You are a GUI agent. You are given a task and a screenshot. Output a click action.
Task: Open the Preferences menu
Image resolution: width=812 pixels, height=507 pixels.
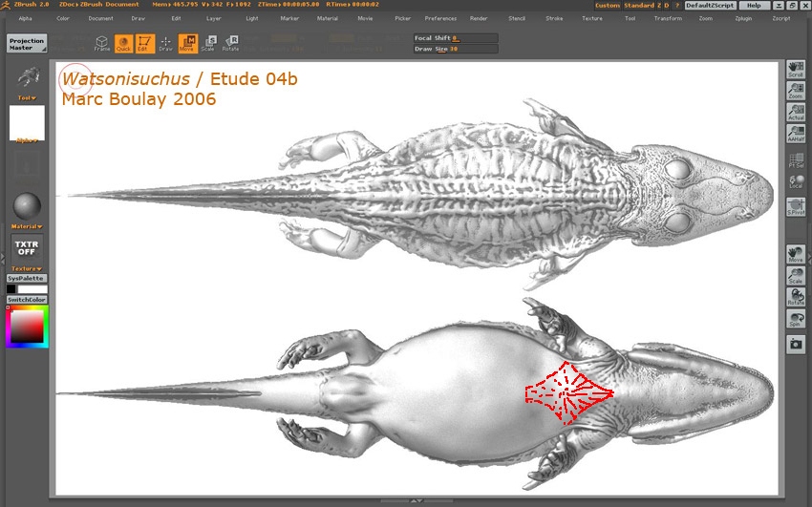[441, 19]
